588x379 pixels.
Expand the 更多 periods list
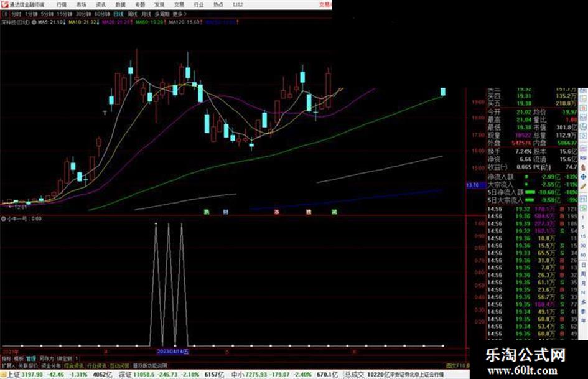(179, 14)
